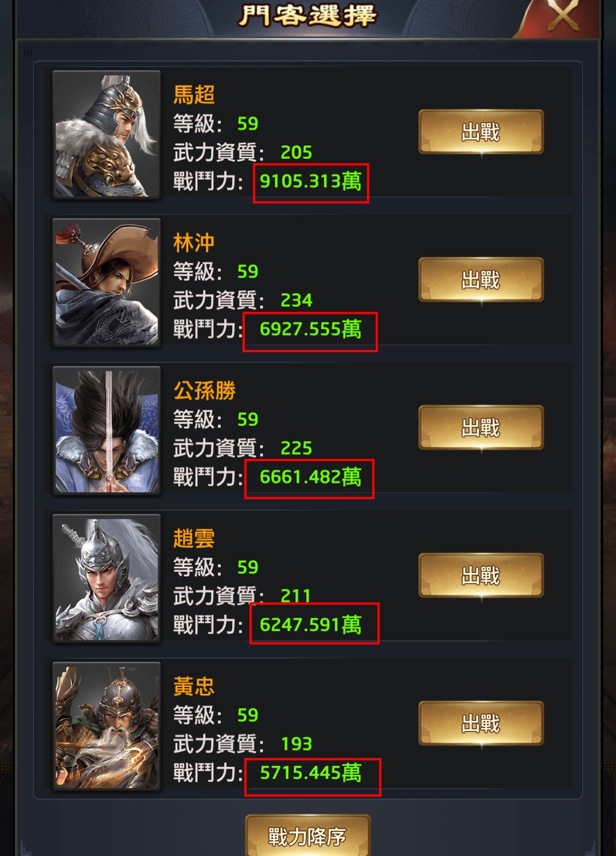Choose 趙雲's silver armor portrait
The image size is (616, 856).
(107, 578)
